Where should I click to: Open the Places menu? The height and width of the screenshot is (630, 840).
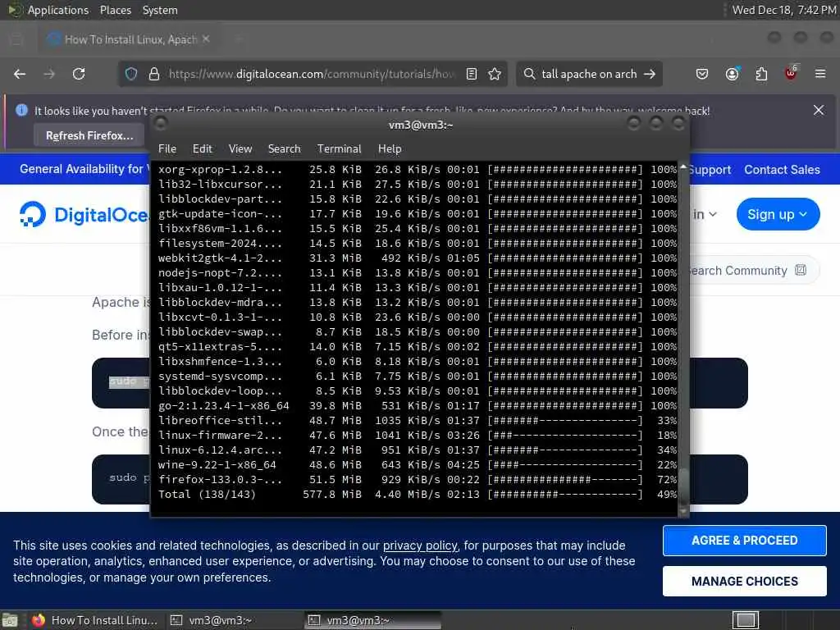115,10
